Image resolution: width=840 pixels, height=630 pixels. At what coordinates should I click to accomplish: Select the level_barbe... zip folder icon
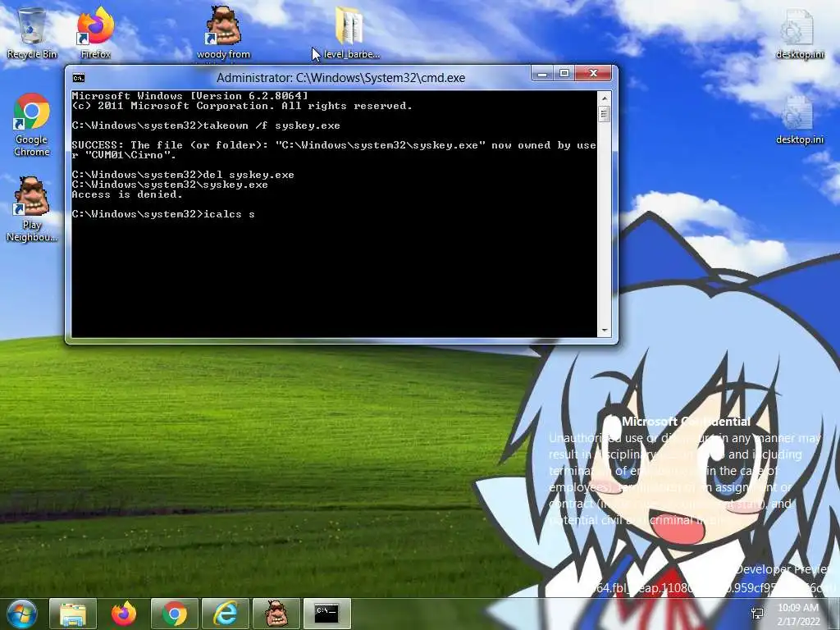coord(351,33)
